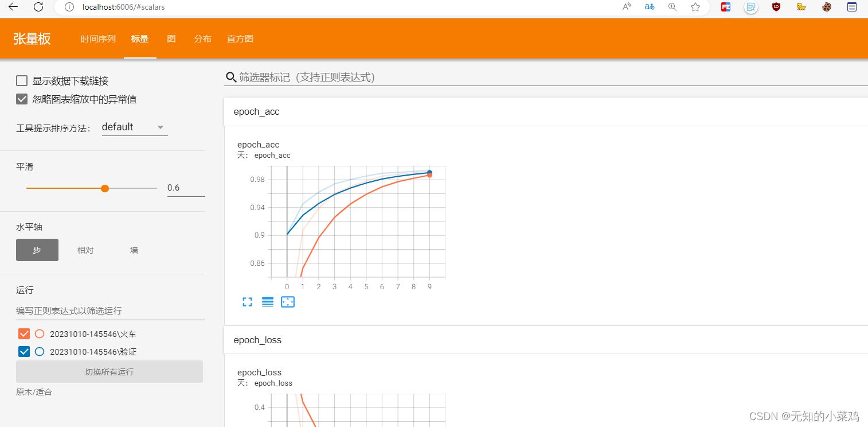Screen dimensions: 868x427
Task: Open the uBlock shield extension icon
Action: click(776, 7)
